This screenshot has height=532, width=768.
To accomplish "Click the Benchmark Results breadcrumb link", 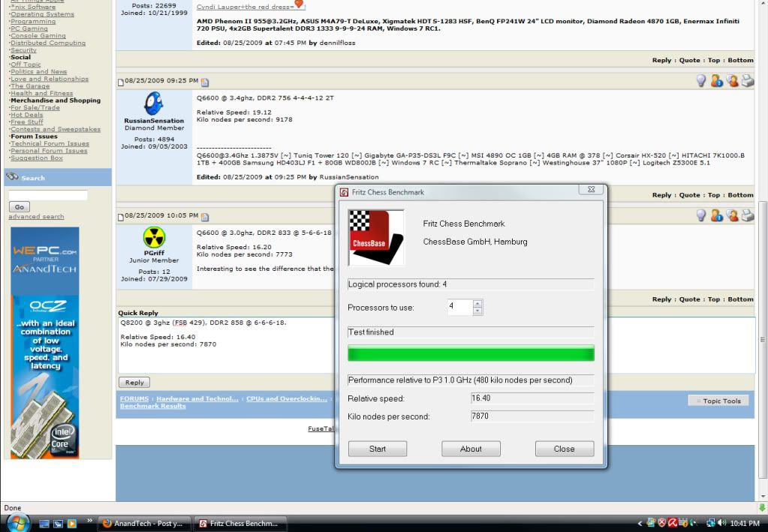I will click(153, 406).
